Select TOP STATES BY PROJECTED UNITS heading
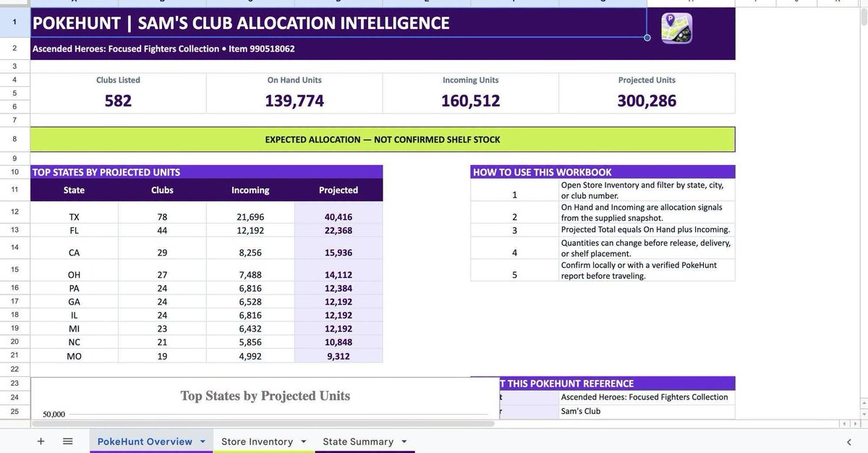Viewport: 868px width, 453px height. tap(206, 172)
